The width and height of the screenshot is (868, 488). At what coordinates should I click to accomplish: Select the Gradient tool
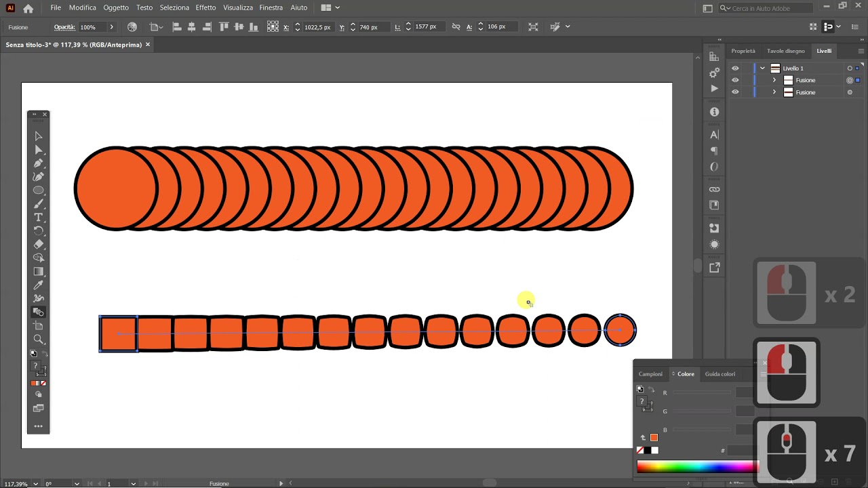(39, 272)
